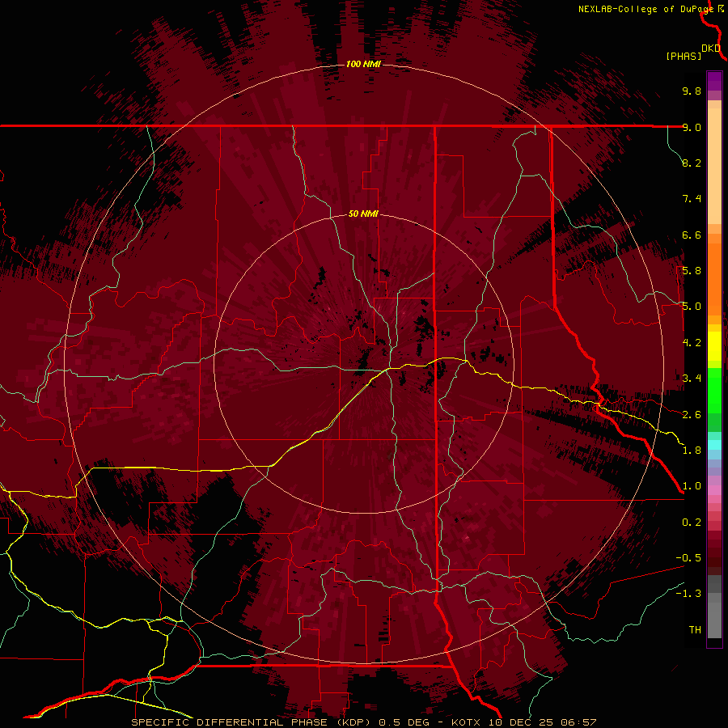Click the "50 NMI" range ring label
The width and height of the screenshot is (728, 728).
pos(363,214)
